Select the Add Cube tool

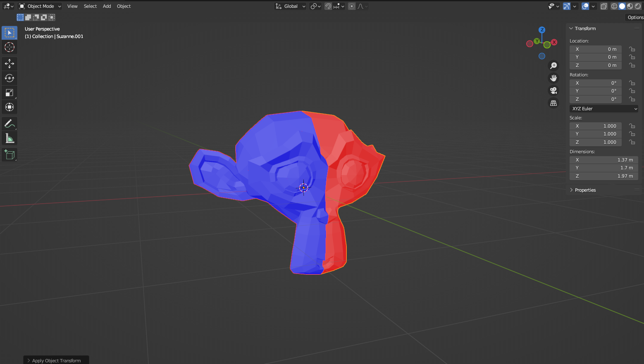pos(10,155)
